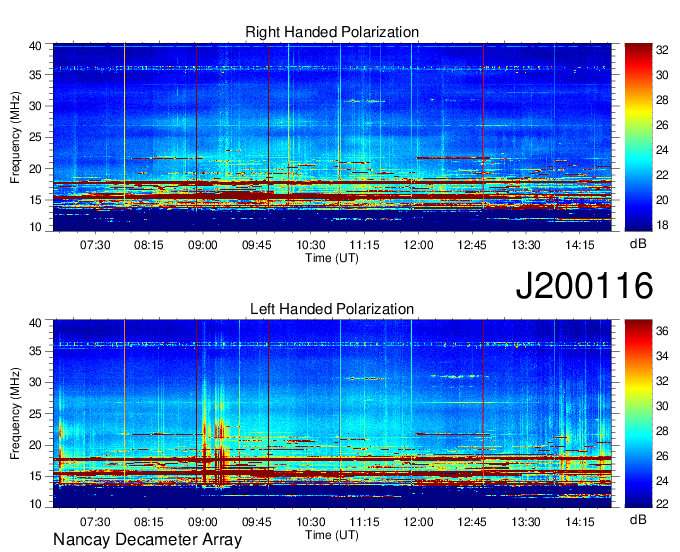680x552 pixels.
Task: Click the 09:00 tick on top plot
Action: (x=203, y=245)
